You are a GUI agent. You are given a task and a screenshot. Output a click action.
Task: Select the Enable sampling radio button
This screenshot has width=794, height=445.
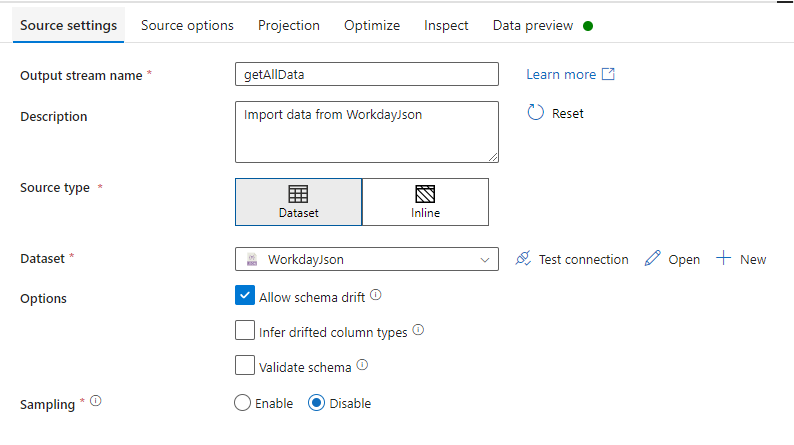point(242,403)
